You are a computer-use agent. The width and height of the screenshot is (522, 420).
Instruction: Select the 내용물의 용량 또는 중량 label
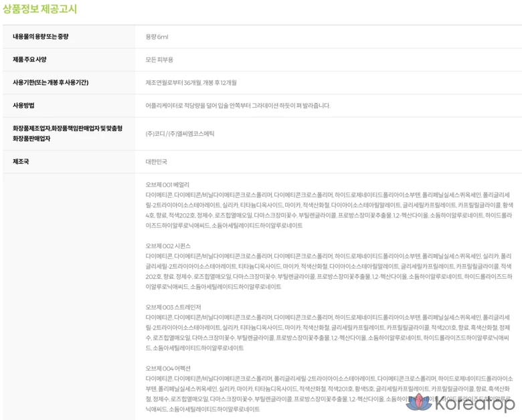coord(40,36)
